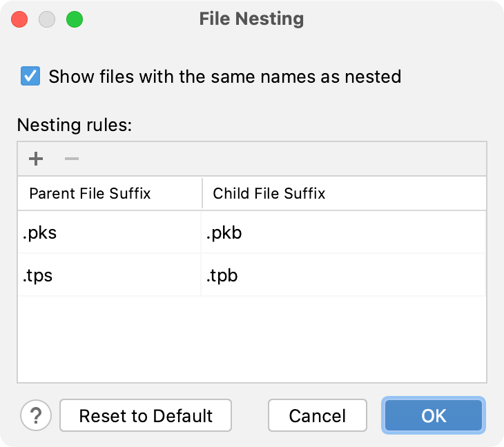Select the .pkb child suffix cell
This screenshot has height=447, width=504.
point(343,232)
